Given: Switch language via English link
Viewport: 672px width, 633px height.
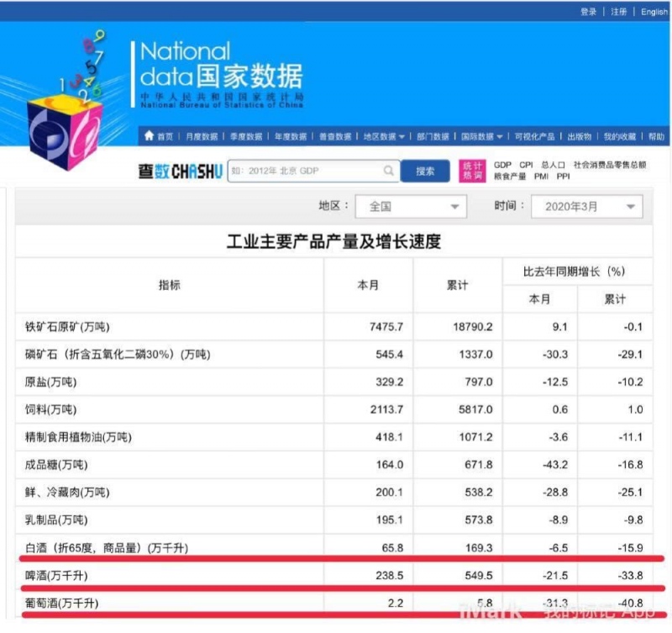Looking at the screenshot, I should tap(654, 12).
